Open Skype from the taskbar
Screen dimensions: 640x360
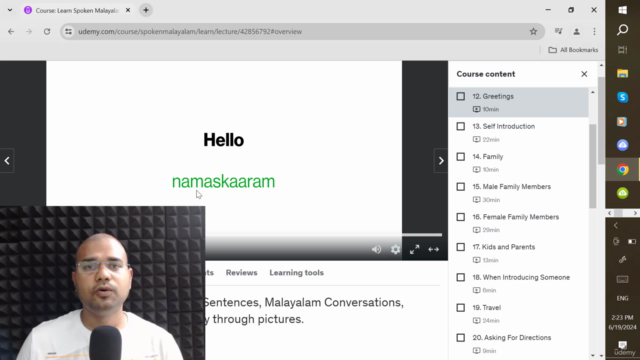click(622, 97)
